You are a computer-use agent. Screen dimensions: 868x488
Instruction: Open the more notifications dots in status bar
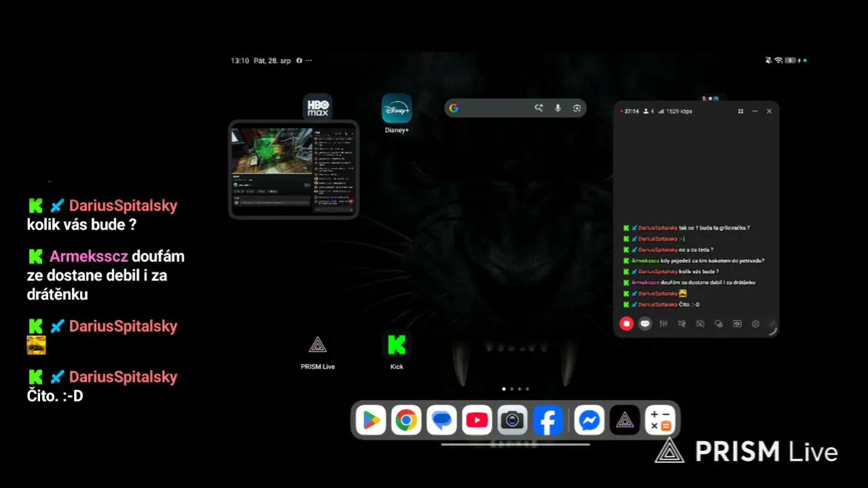click(309, 60)
